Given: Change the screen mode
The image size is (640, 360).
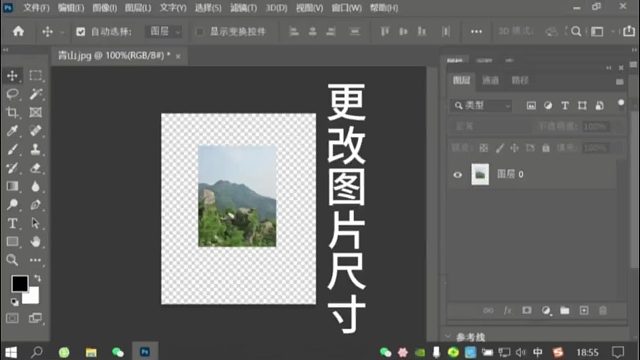Looking at the screenshot, I should 36,318.
